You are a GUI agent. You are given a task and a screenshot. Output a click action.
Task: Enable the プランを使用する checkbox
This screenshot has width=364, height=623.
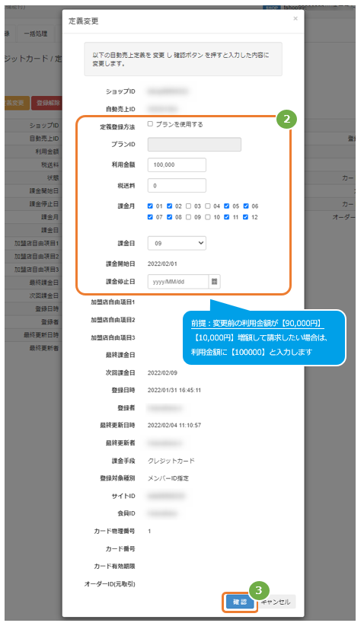point(150,124)
